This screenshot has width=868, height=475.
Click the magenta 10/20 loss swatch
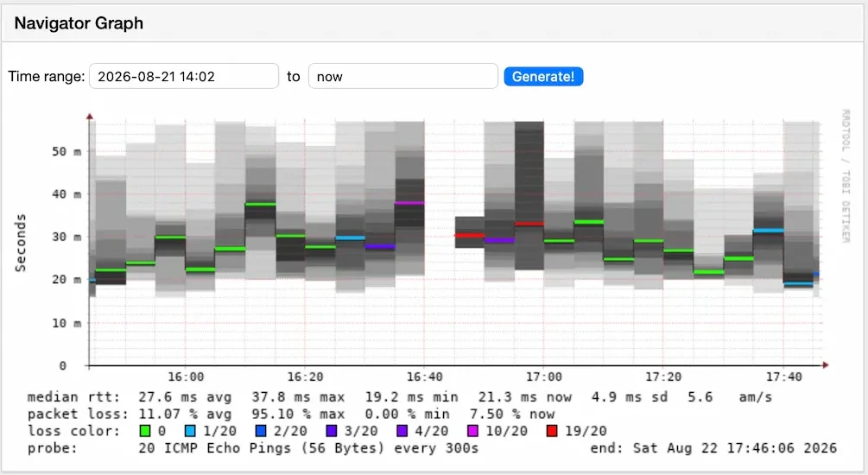pos(472,431)
